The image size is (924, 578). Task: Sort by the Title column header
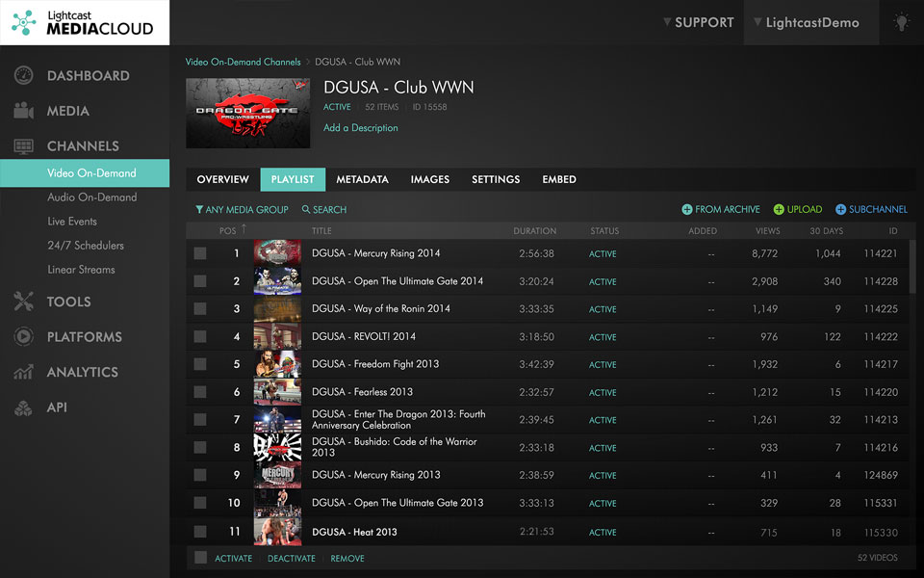tap(321, 230)
